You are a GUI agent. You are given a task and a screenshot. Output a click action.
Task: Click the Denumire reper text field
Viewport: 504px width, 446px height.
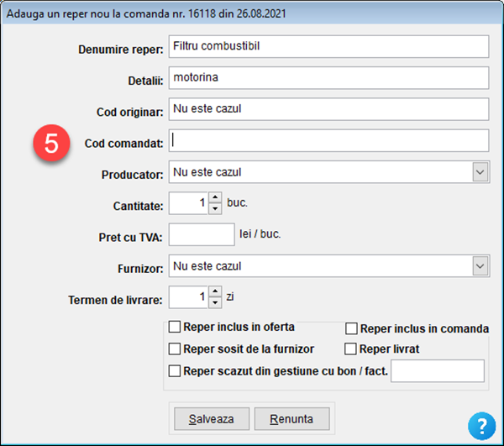328,46
